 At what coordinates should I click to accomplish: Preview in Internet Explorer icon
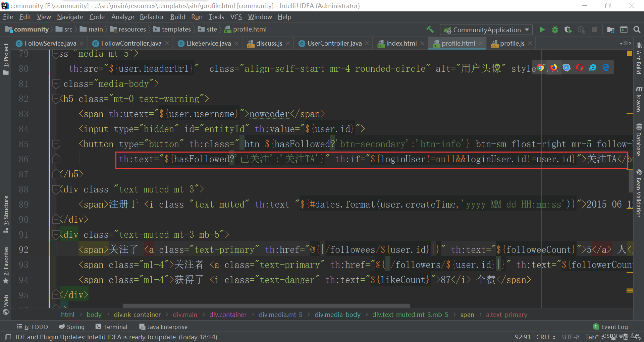pos(593,67)
